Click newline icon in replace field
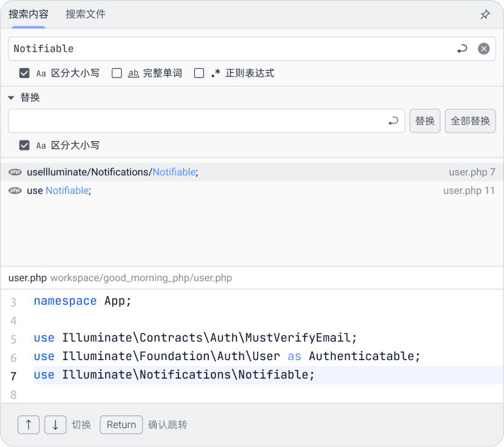This screenshot has width=504, height=447. click(392, 121)
